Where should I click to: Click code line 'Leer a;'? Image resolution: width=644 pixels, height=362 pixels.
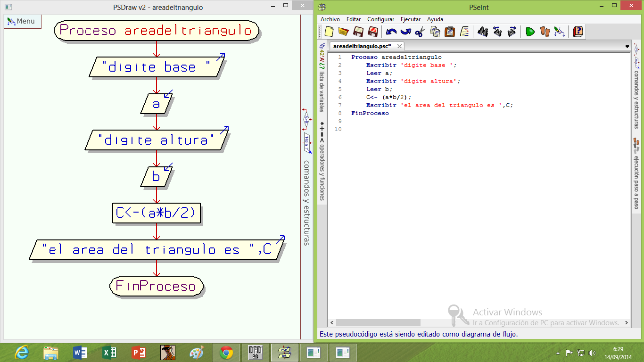click(x=379, y=73)
